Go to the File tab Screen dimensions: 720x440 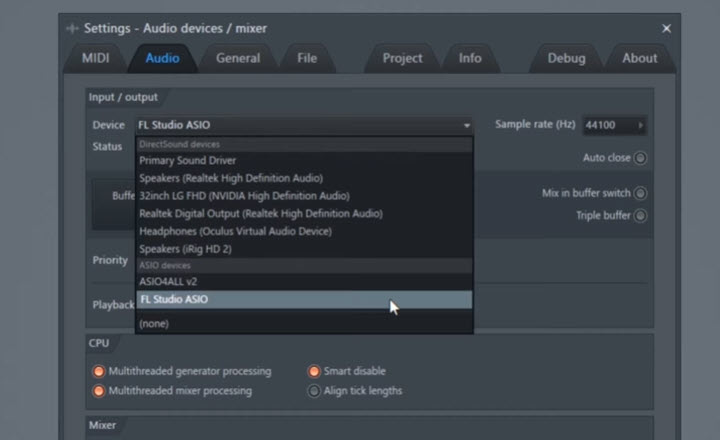(x=307, y=58)
